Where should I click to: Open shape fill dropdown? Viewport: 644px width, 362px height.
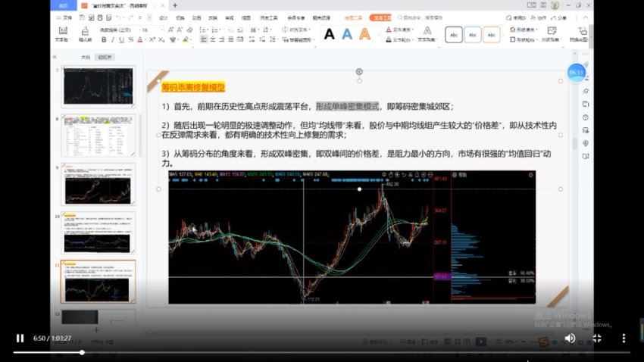[x=524, y=30]
